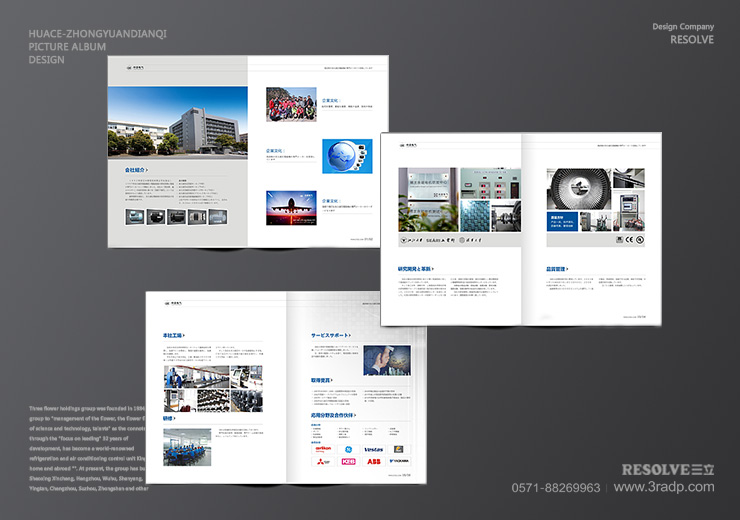Click the PICTURE ALBUM title line

click(x=67, y=47)
